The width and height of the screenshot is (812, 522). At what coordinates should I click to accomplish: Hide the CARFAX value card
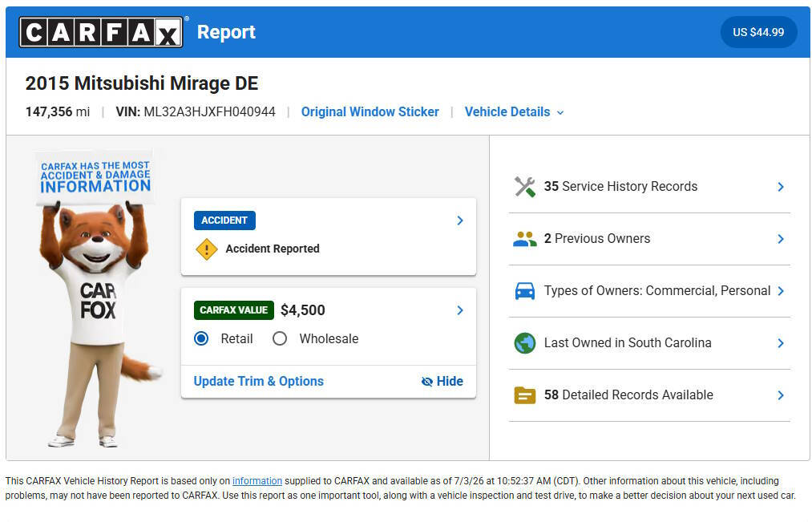tap(442, 382)
